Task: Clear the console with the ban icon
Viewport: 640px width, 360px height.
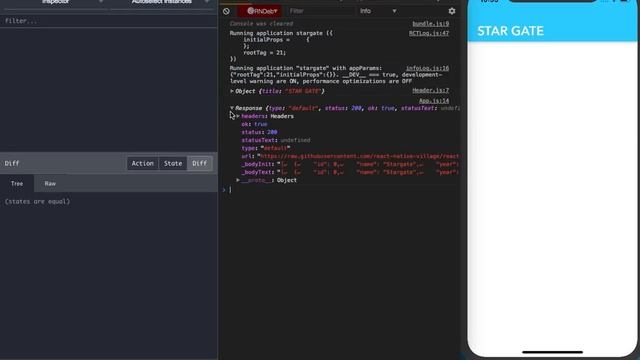Action: pyautogui.click(x=226, y=11)
